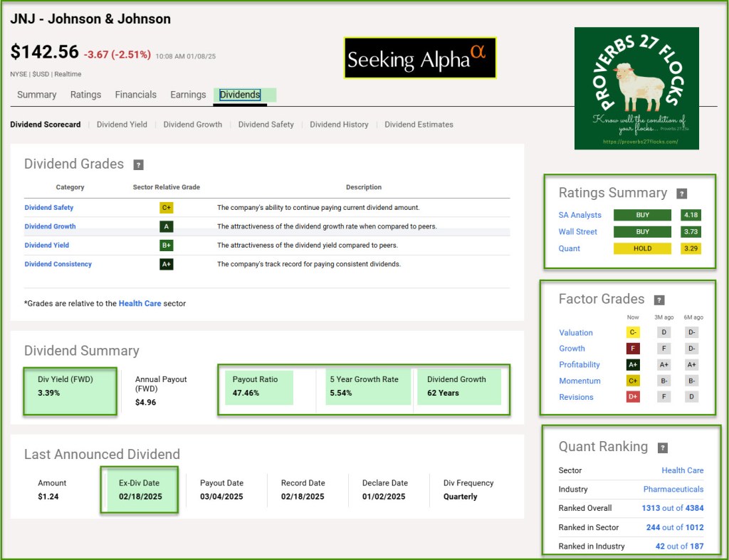This screenshot has width=729, height=560.
Task: Go to the Dividend History sub-tab
Action: click(339, 125)
